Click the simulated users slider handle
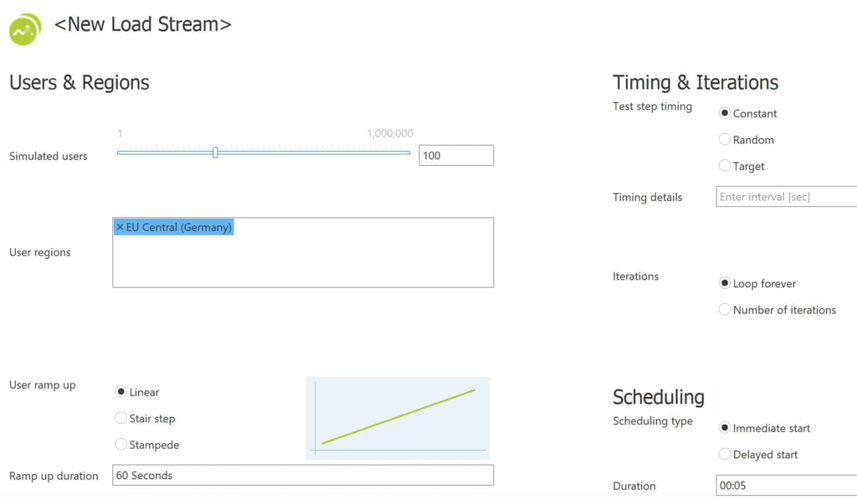This screenshot has height=500, width=857. 215,153
